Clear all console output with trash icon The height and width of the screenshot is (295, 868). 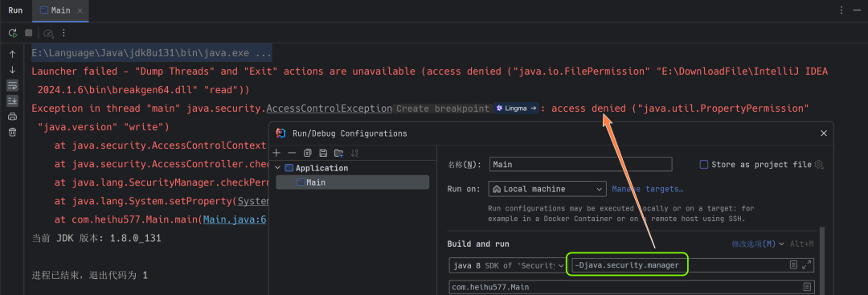[12, 132]
